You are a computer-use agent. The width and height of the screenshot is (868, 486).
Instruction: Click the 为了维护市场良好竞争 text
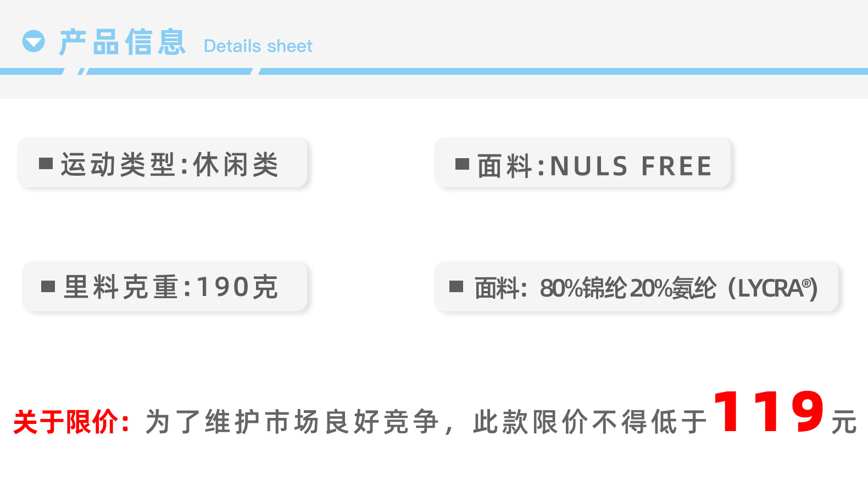[x=292, y=422]
